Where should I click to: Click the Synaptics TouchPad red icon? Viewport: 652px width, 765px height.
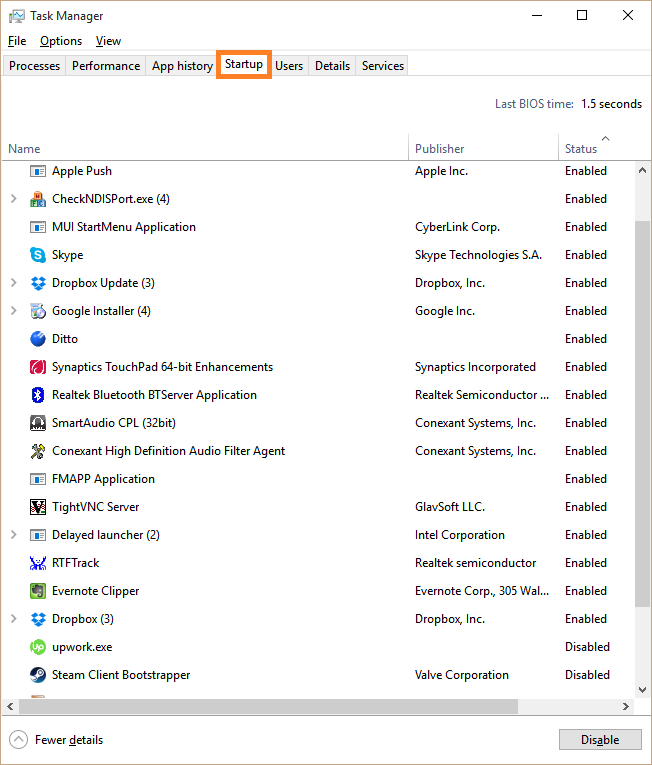click(38, 367)
